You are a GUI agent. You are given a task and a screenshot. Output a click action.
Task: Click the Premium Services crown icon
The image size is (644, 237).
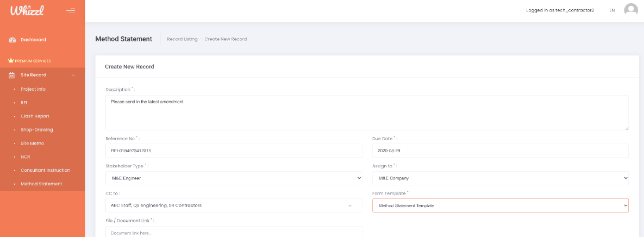pos(10,61)
